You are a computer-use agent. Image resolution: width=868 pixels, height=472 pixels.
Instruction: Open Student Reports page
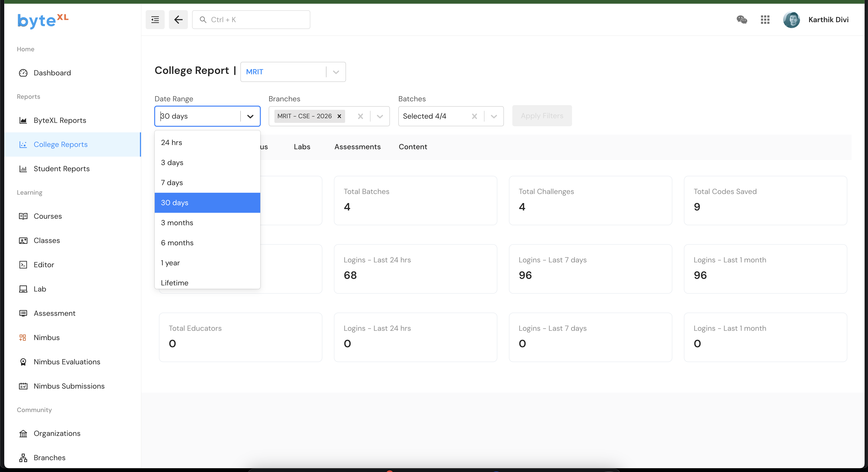click(73, 169)
